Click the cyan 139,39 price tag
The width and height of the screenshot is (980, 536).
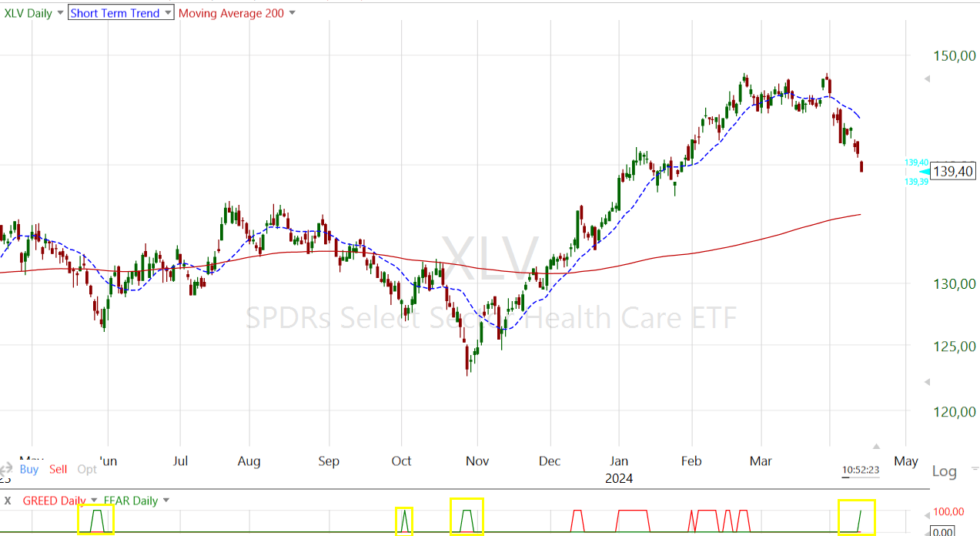(916, 182)
